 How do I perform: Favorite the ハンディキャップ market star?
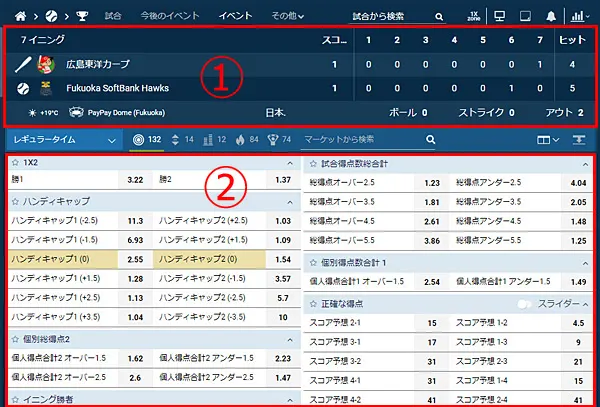point(15,201)
